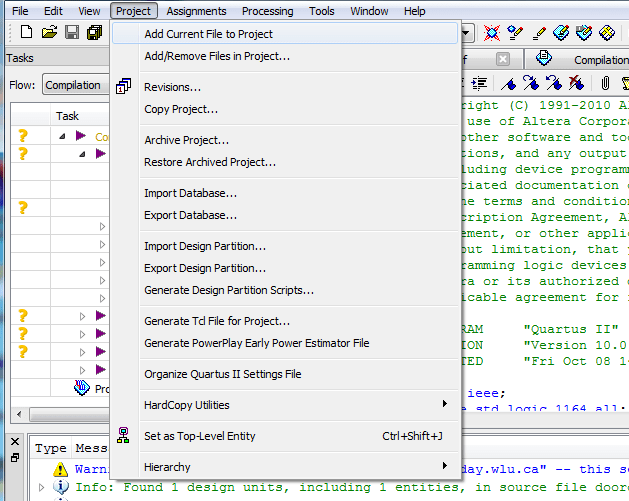Jump to next bookmark icon
The width and height of the screenshot is (629, 501).
(531, 83)
